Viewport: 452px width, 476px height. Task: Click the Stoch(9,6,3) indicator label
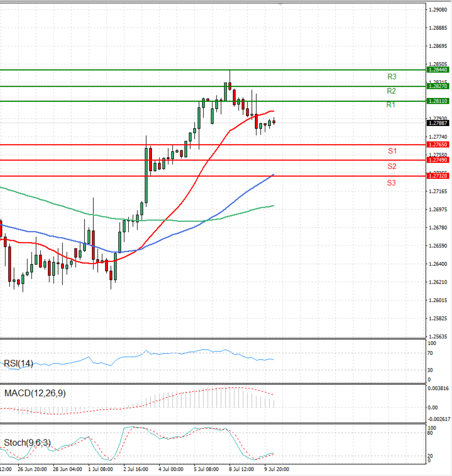coord(27,443)
